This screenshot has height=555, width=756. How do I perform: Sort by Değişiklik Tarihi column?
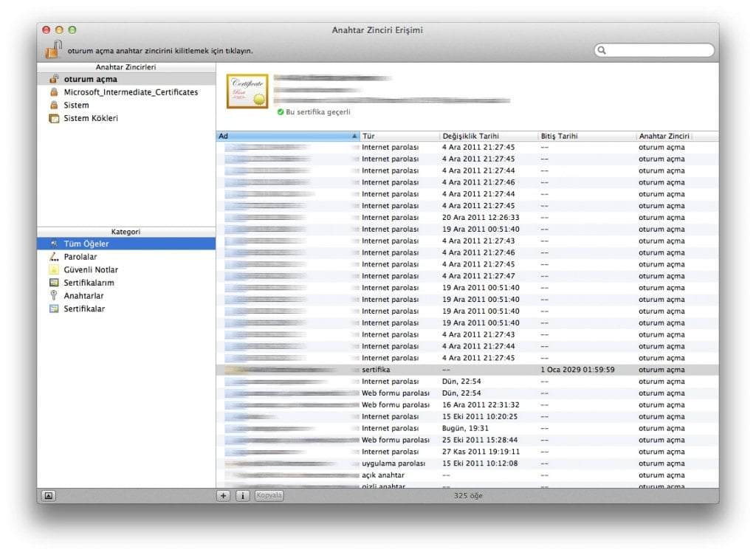487,137
